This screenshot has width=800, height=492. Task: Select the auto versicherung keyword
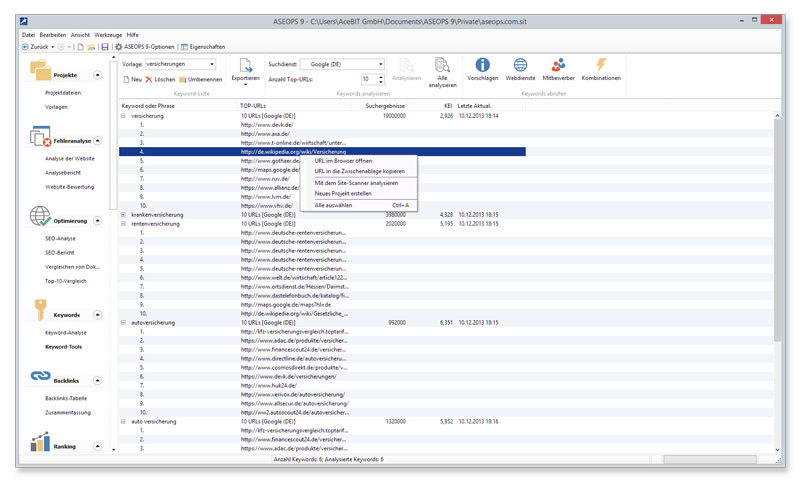(x=154, y=422)
